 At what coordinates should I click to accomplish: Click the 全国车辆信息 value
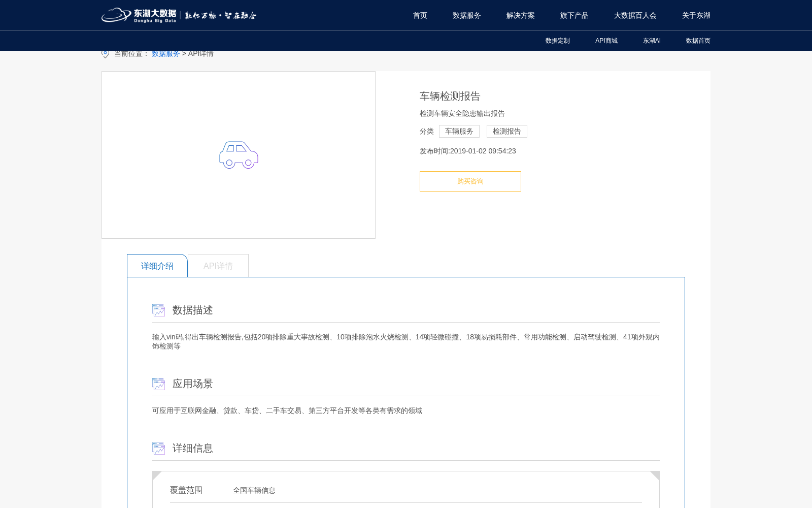point(254,490)
